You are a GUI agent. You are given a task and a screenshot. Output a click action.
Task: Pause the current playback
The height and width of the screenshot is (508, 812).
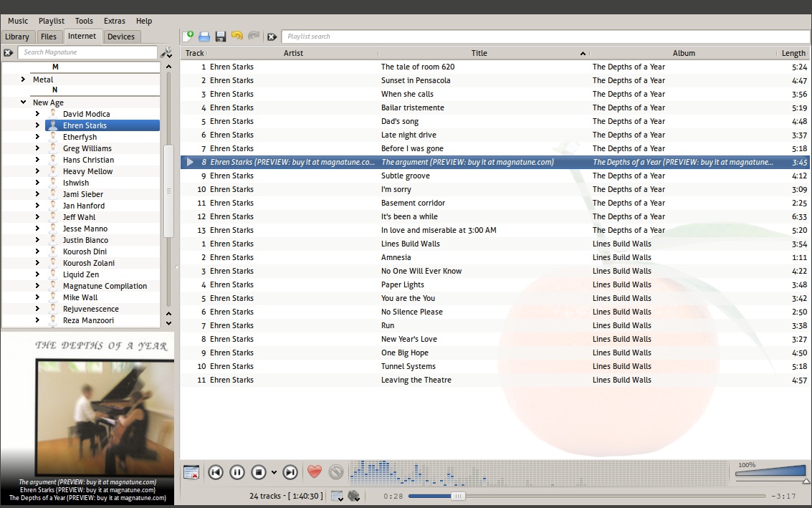pos(237,472)
